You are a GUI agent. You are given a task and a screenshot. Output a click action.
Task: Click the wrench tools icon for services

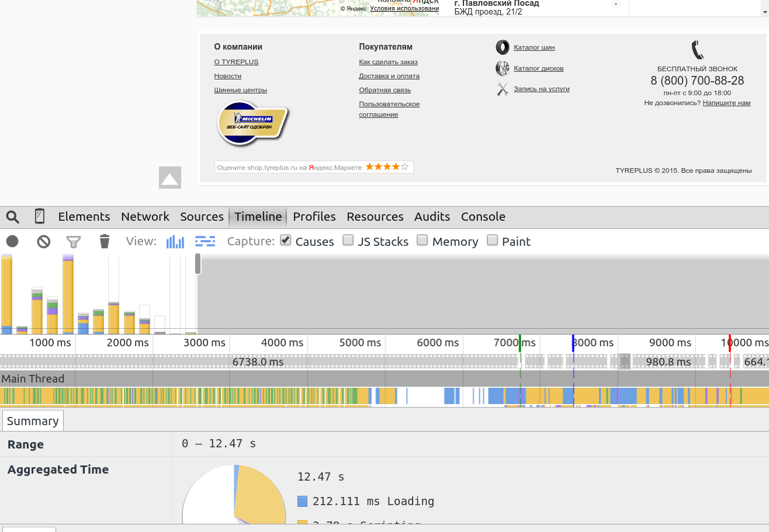503,89
